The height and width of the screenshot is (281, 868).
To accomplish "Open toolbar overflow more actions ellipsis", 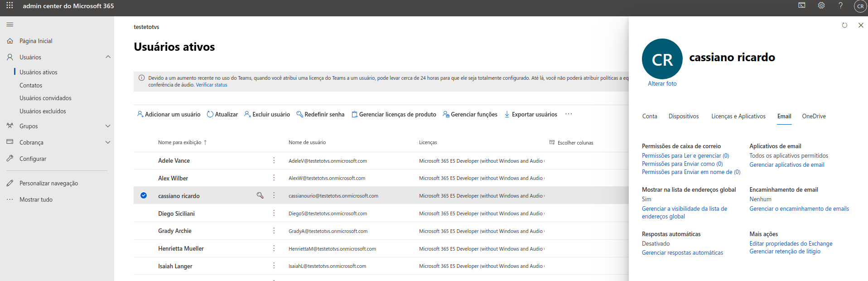I will tap(569, 114).
